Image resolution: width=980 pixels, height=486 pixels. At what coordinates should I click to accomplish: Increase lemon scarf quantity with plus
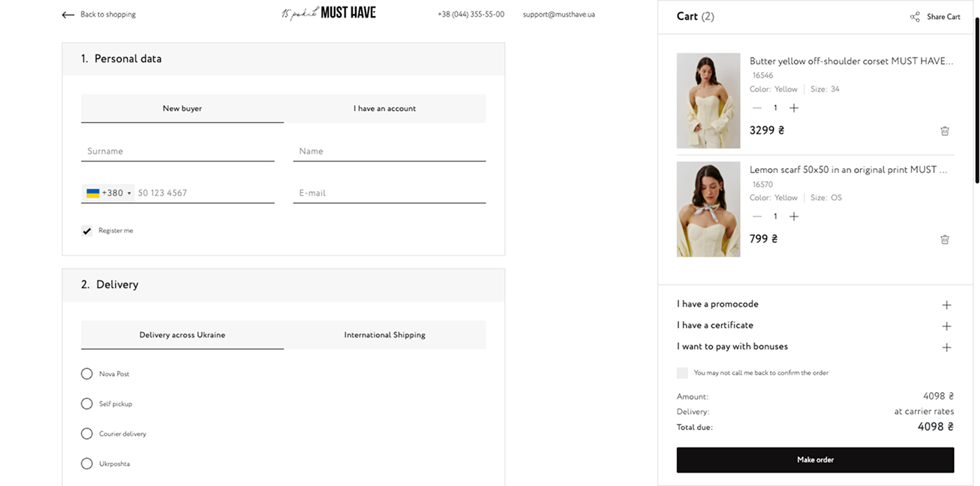pos(794,216)
